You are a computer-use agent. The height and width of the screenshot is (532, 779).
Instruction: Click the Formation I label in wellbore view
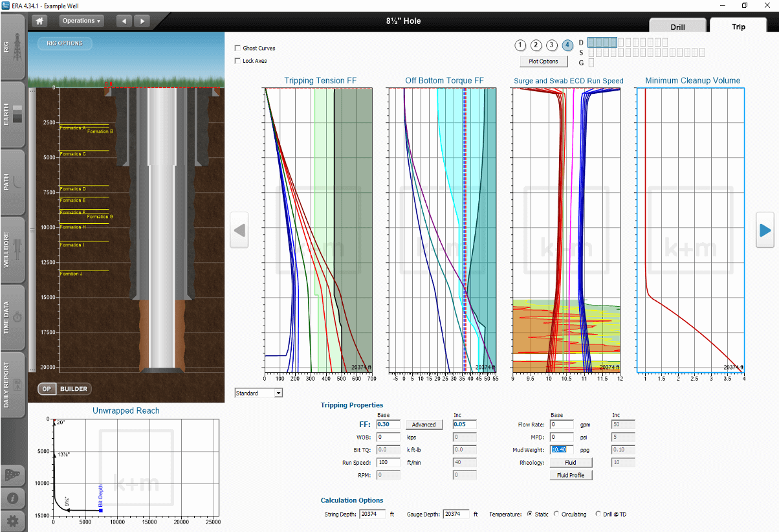71,245
